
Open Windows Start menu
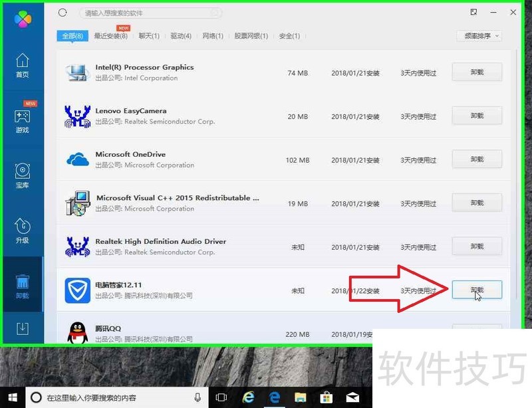point(13,397)
